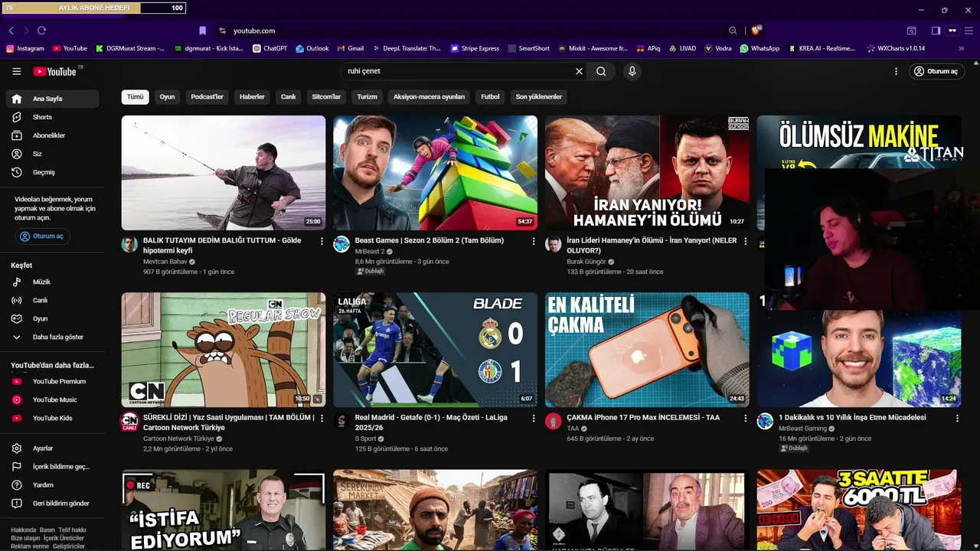Select the Turizm filter chip
The image size is (980, 551).
click(367, 97)
